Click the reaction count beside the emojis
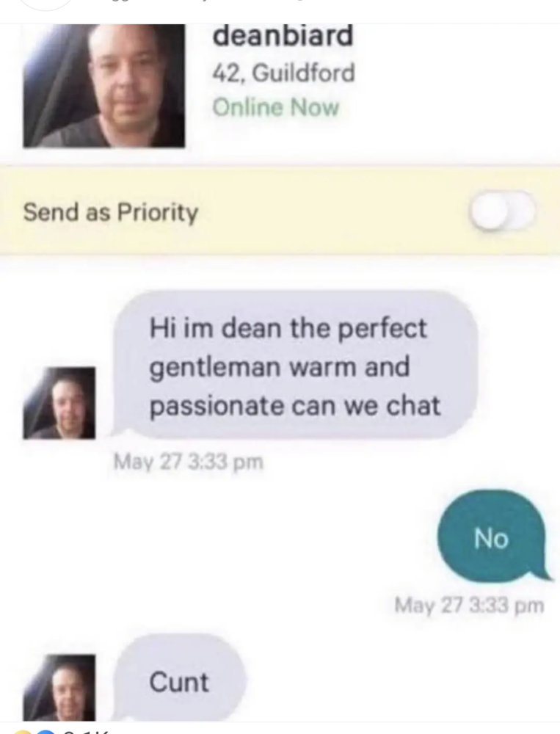The height and width of the screenshot is (734, 560). click(x=87, y=732)
